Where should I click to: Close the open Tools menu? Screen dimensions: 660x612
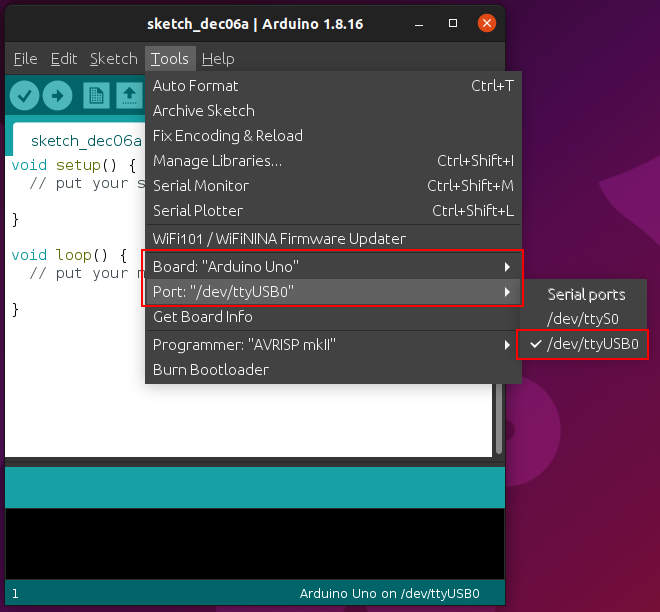click(x=170, y=59)
